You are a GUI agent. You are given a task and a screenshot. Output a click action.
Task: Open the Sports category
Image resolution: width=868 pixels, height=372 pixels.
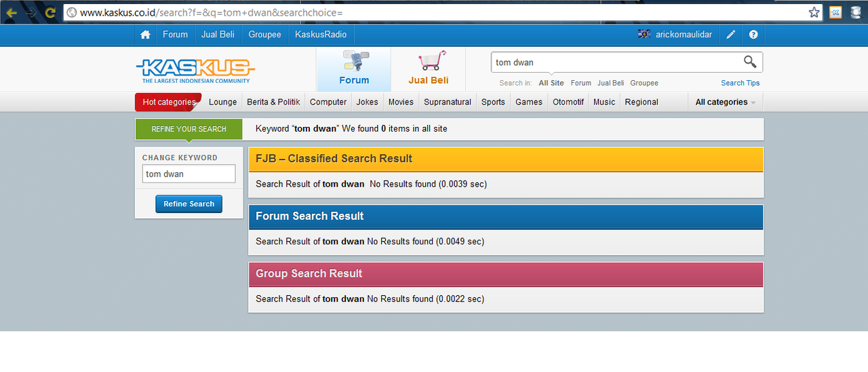493,102
